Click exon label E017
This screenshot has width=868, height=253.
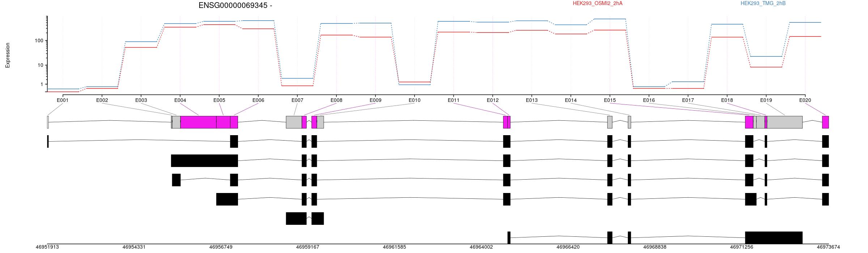(x=688, y=100)
